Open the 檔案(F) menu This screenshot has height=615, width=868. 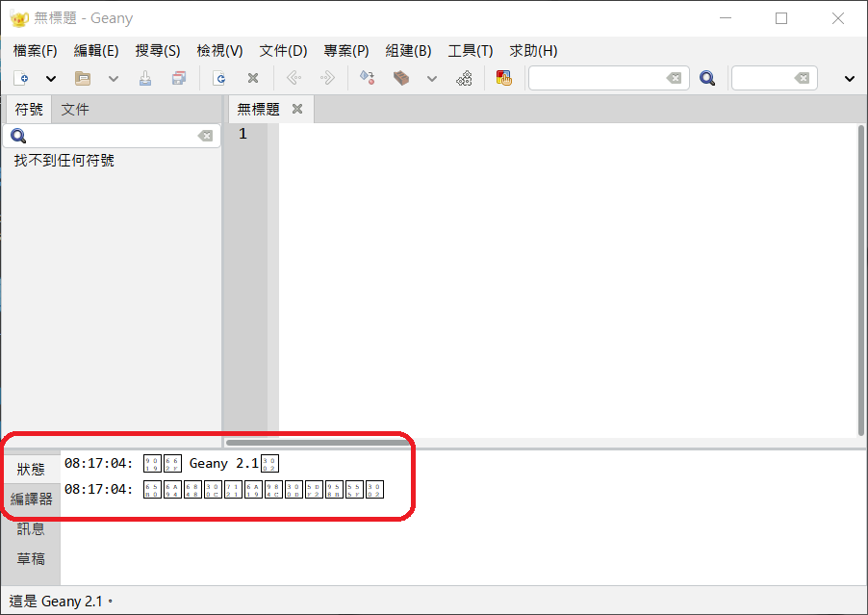pyautogui.click(x=36, y=51)
